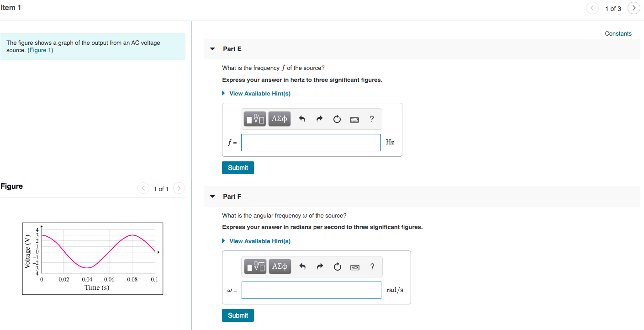Screen dimensions: 644x330
Task: Open templates math tool in Part E
Action: [x=255, y=119]
